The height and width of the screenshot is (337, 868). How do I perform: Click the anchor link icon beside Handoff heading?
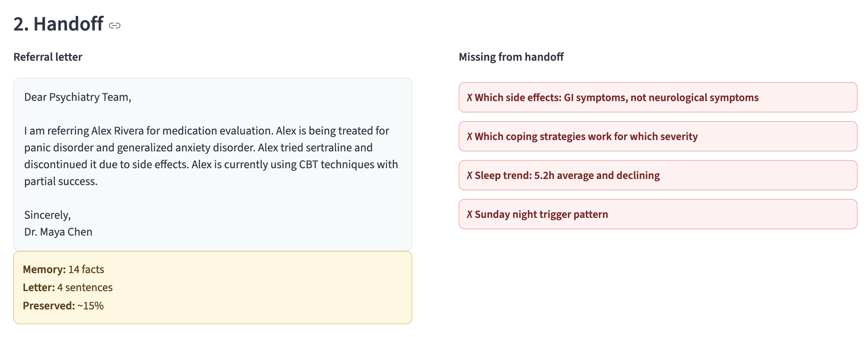[115, 26]
